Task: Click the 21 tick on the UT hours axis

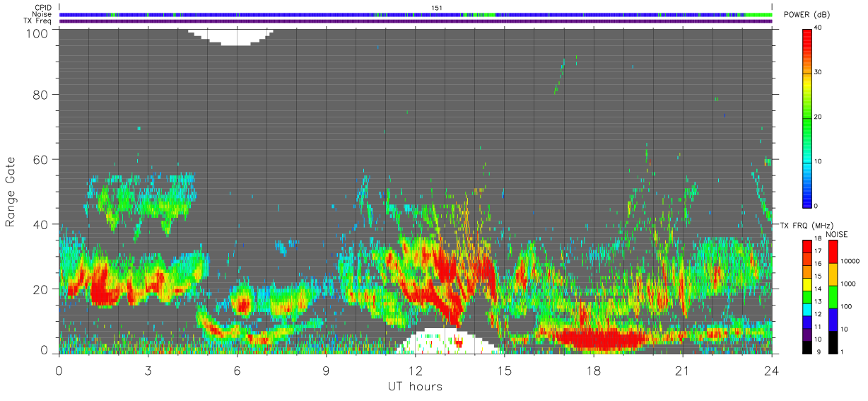Action: click(x=682, y=371)
